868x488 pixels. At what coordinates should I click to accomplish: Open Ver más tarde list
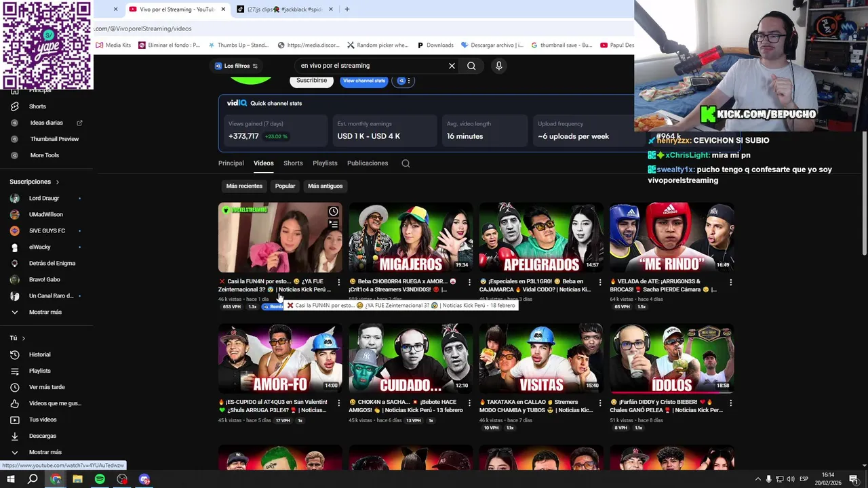pyautogui.click(x=47, y=387)
